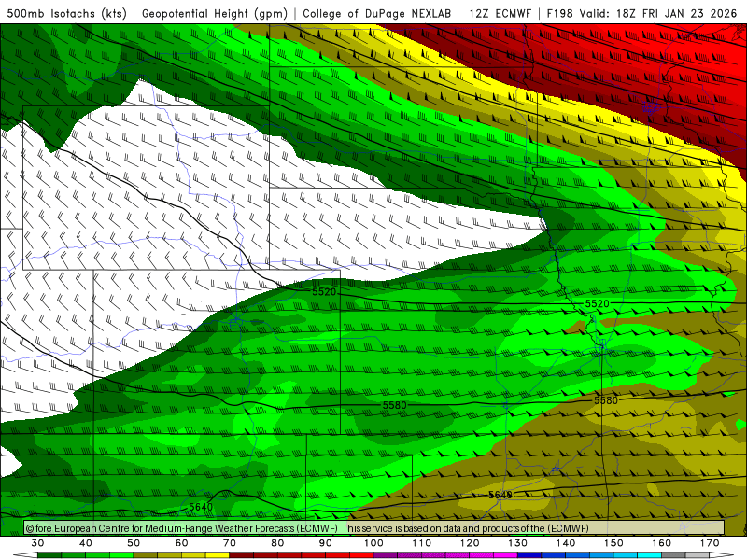This screenshot has height=560, width=747.
Task: Click the '60' color bar tick label
Action: [x=181, y=543]
